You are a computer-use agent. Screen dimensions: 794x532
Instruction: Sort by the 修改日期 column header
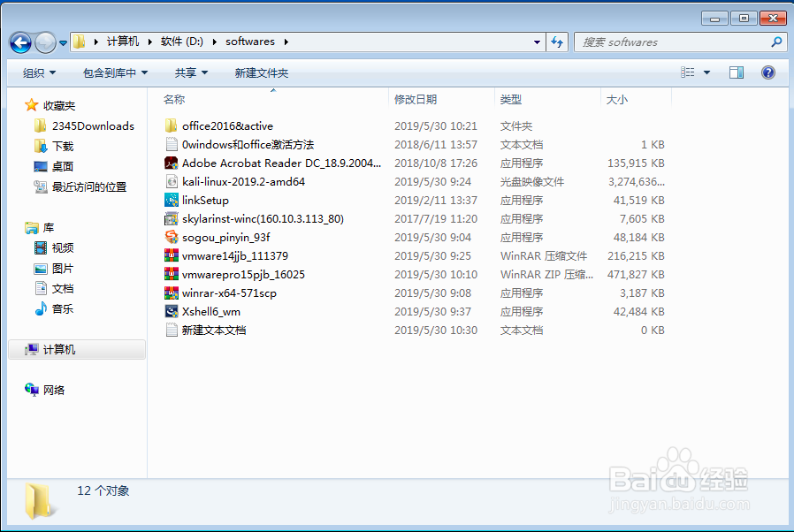click(x=416, y=100)
